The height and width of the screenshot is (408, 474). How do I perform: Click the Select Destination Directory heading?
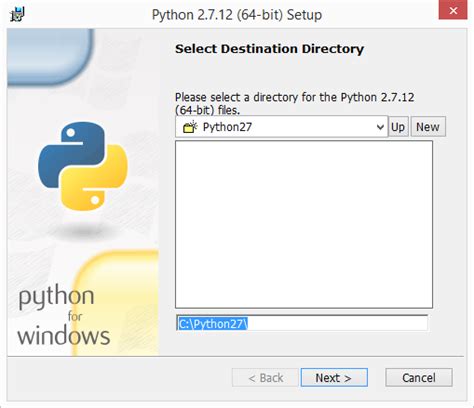click(269, 49)
